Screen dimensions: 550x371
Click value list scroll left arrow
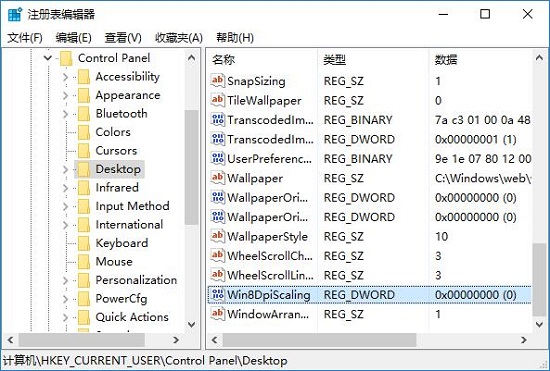[215, 339]
